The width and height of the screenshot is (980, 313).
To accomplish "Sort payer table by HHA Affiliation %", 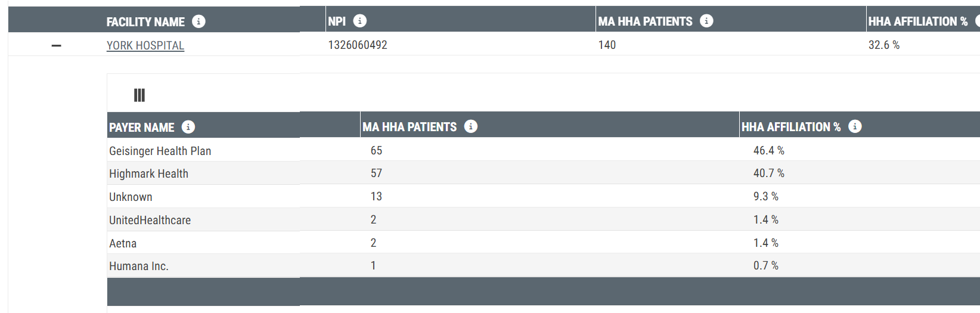I will [791, 127].
